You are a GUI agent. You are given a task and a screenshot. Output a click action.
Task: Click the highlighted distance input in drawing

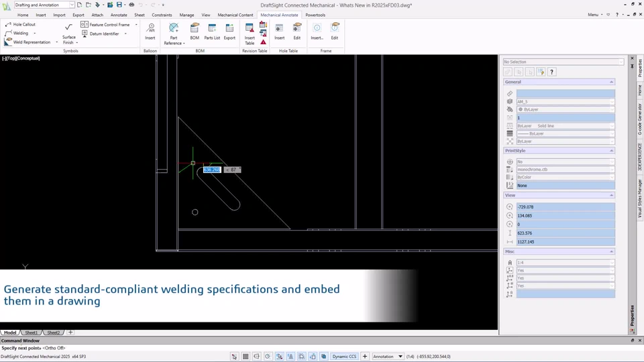click(212, 170)
